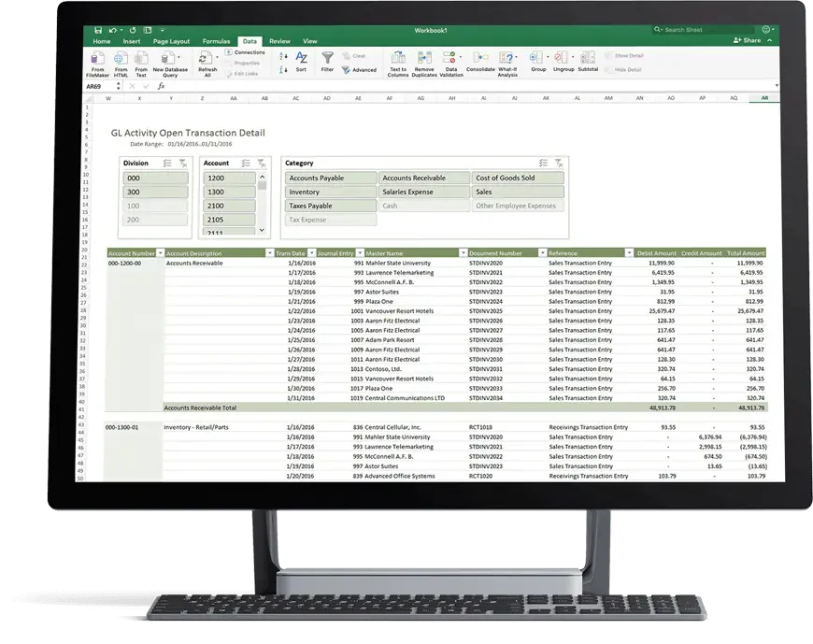Open the Account Description filter dropdown
This screenshot has height=644, width=813.
270,253
